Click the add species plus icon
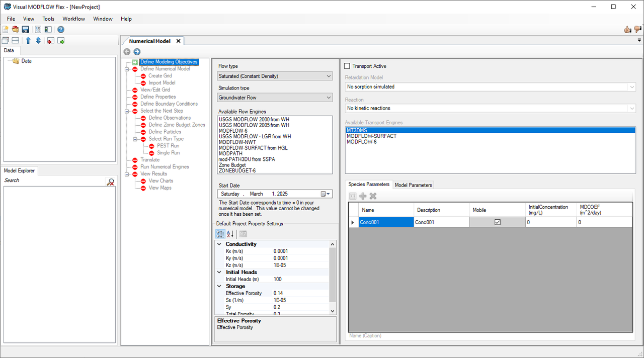This screenshot has height=358, width=644. click(x=363, y=196)
